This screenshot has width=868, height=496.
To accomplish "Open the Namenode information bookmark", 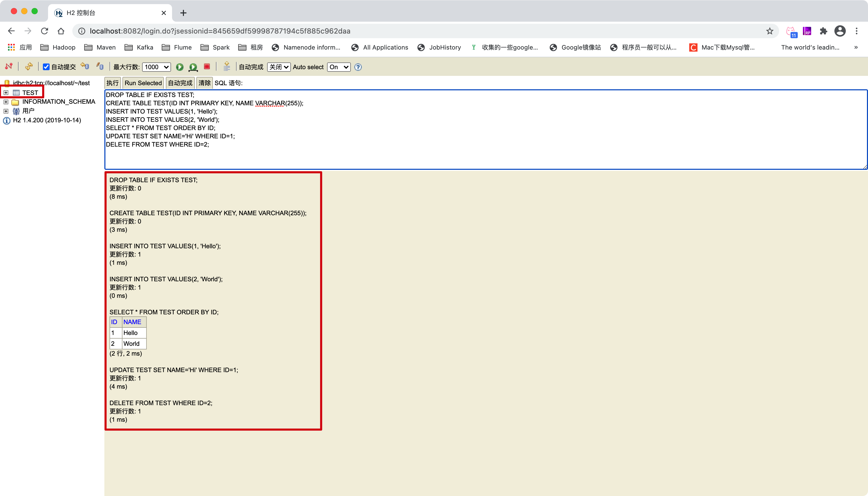I will (306, 47).
